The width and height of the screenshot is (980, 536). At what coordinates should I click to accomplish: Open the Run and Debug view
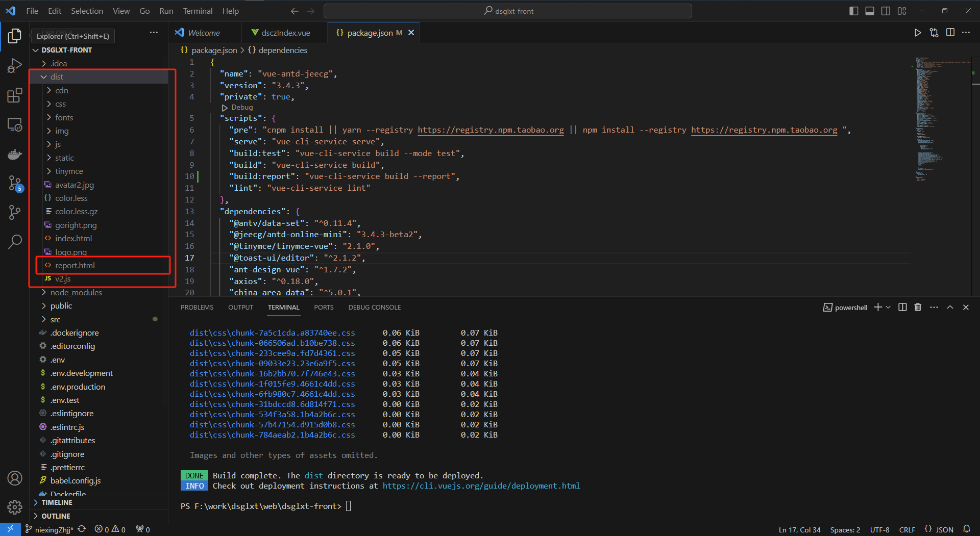tap(15, 66)
